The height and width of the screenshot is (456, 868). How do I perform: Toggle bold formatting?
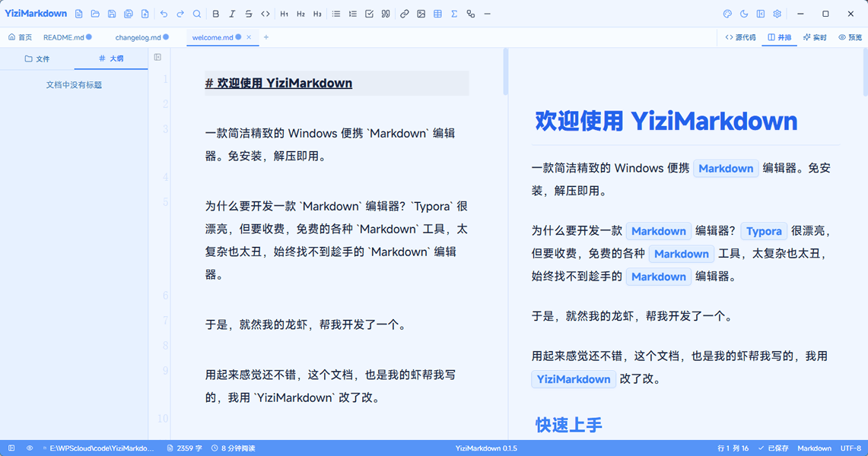[216, 14]
